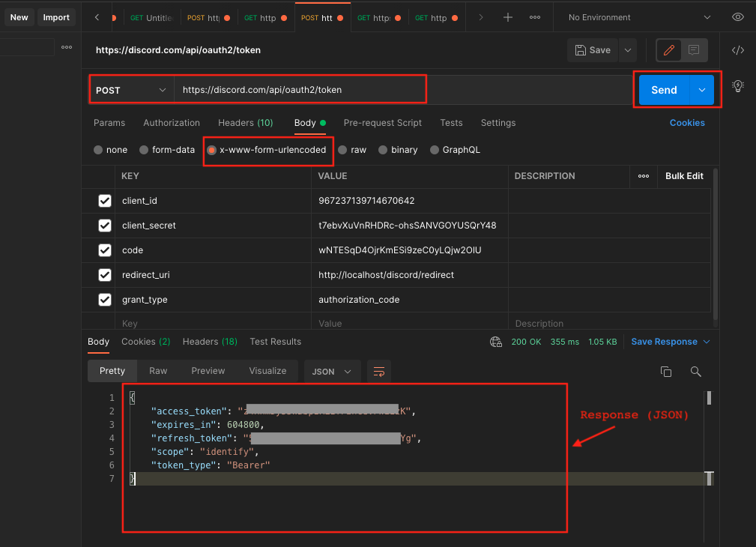Click the Import button
The height and width of the screenshot is (547, 756).
(56, 16)
